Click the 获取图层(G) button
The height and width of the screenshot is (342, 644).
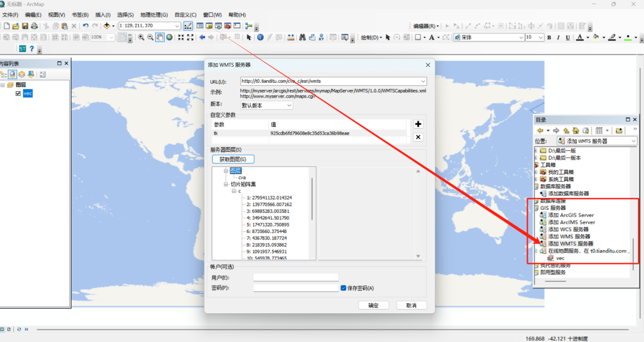(x=233, y=159)
